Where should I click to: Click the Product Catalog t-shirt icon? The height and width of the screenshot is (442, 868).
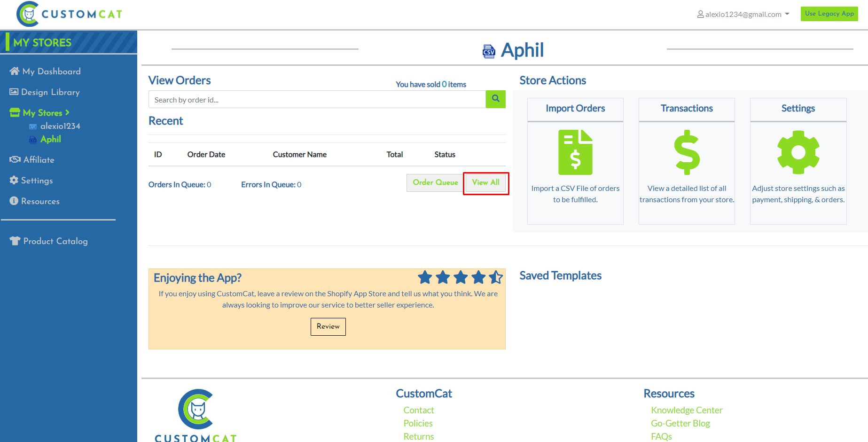tap(15, 241)
